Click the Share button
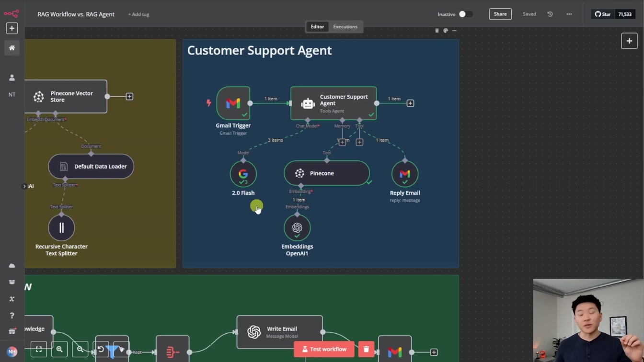Viewport: 644px width, 362px height. 500,14
